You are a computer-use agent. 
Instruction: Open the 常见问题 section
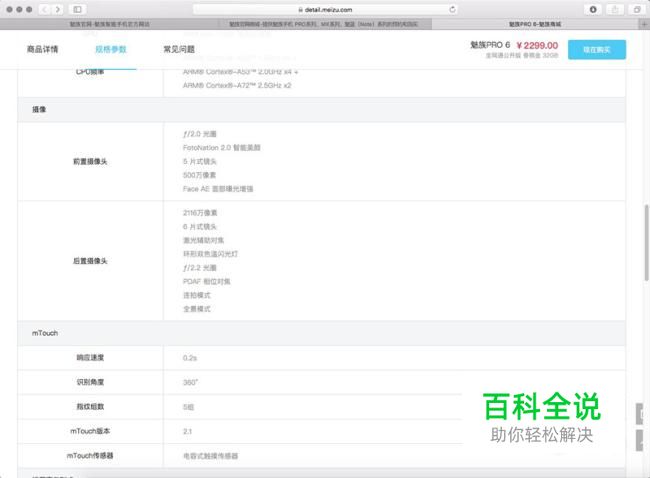179,49
